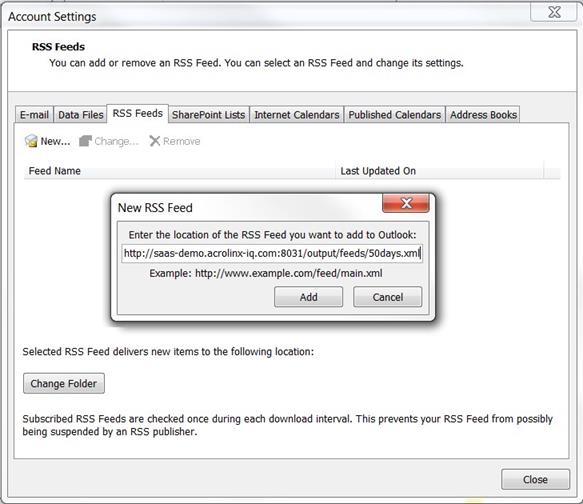The width and height of the screenshot is (583, 504).
Task: Open the SharePoint Lists tab
Action: tap(208, 114)
